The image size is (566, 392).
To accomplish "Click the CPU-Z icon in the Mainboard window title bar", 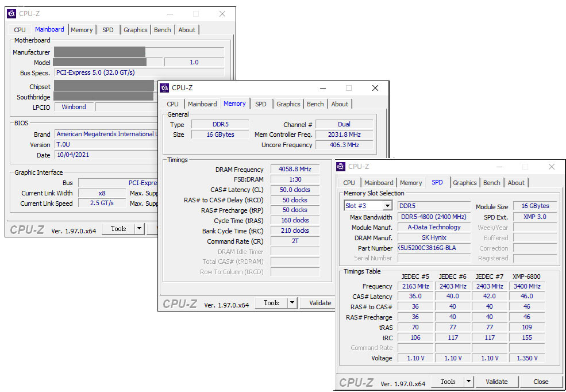I will pyautogui.click(x=11, y=14).
